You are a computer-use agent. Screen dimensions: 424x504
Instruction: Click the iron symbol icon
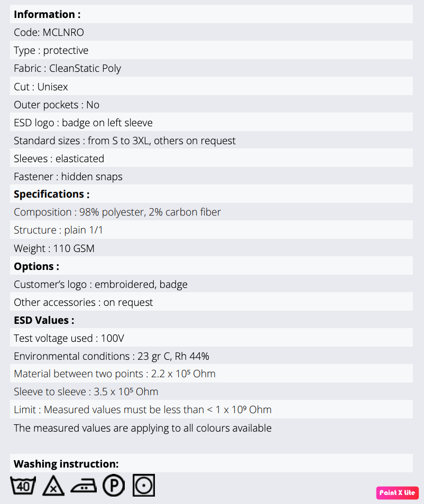[x=84, y=486]
